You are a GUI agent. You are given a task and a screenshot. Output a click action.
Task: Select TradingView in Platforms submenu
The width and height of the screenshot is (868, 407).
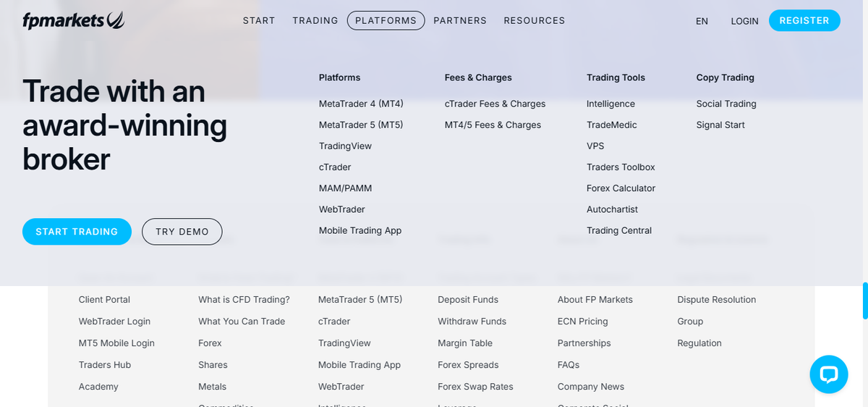pyautogui.click(x=345, y=146)
